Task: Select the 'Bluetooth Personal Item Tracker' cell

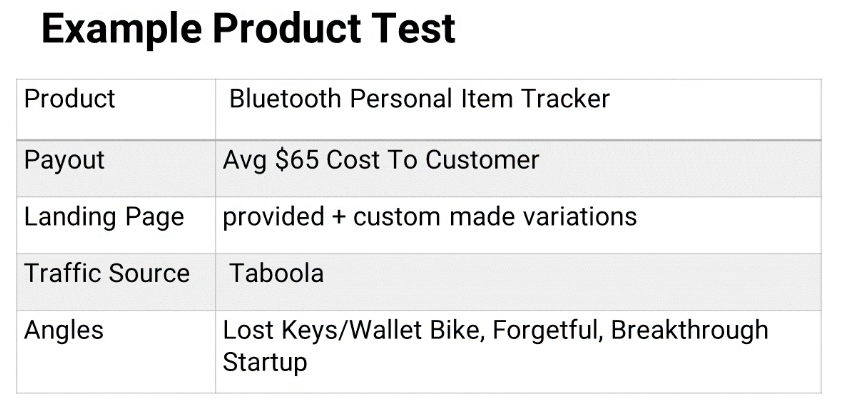Action: click(518, 109)
